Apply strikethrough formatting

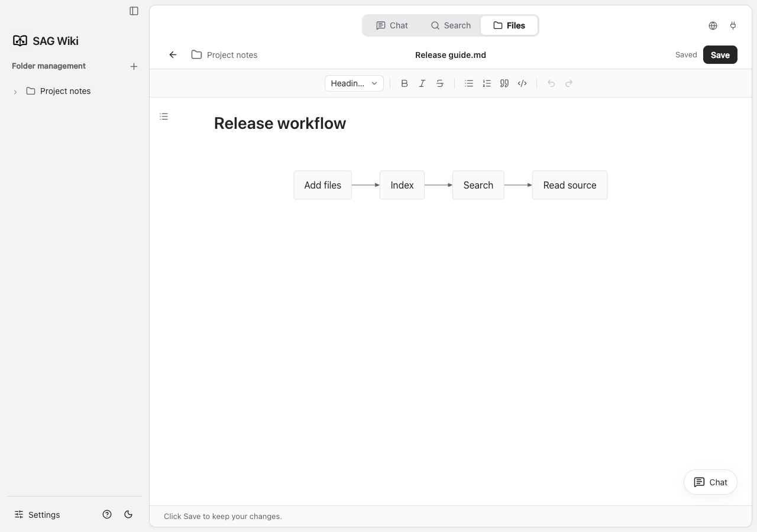(x=440, y=83)
